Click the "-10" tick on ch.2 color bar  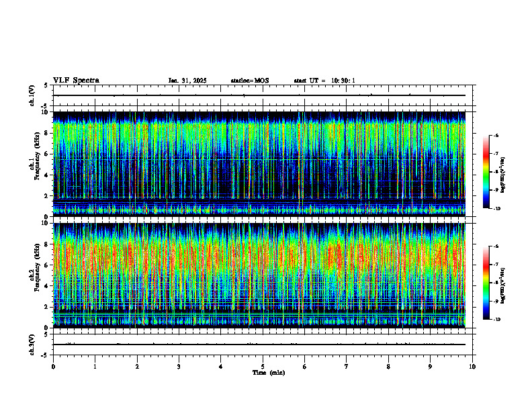[x=496, y=320]
